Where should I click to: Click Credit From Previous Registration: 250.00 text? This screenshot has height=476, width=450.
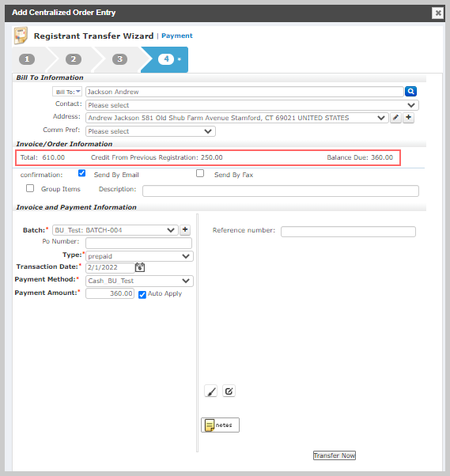(157, 157)
